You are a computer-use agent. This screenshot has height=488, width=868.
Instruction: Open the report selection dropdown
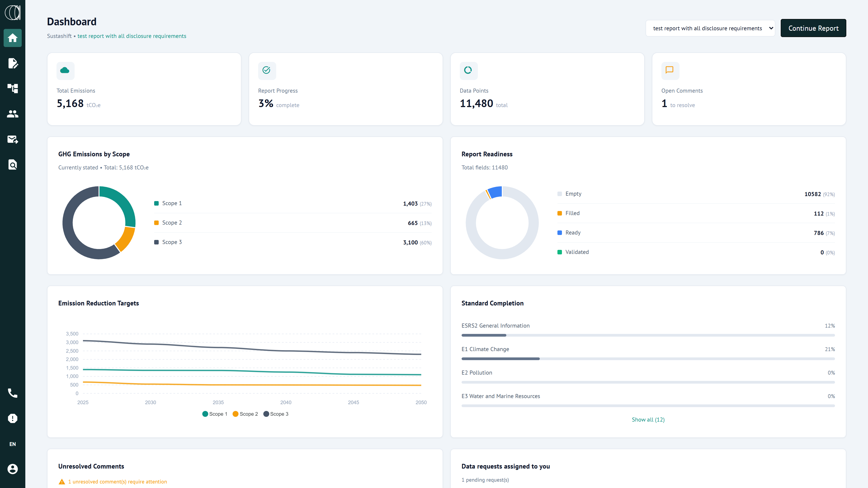[x=710, y=28]
